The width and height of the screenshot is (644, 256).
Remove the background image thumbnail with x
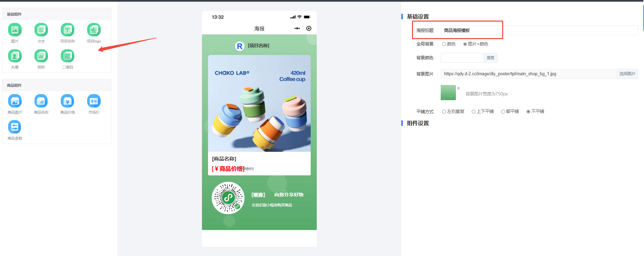tap(459, 88)
